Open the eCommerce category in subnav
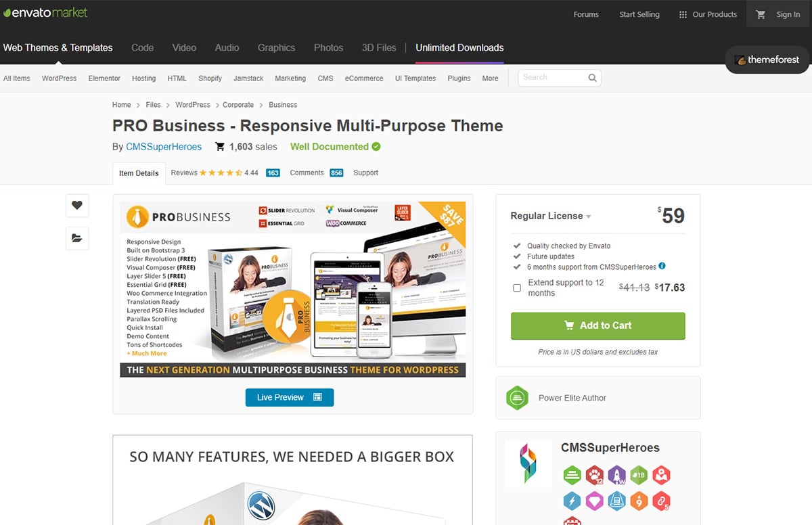The width and height of the screenshot is (812, 525). pos(364,78)
